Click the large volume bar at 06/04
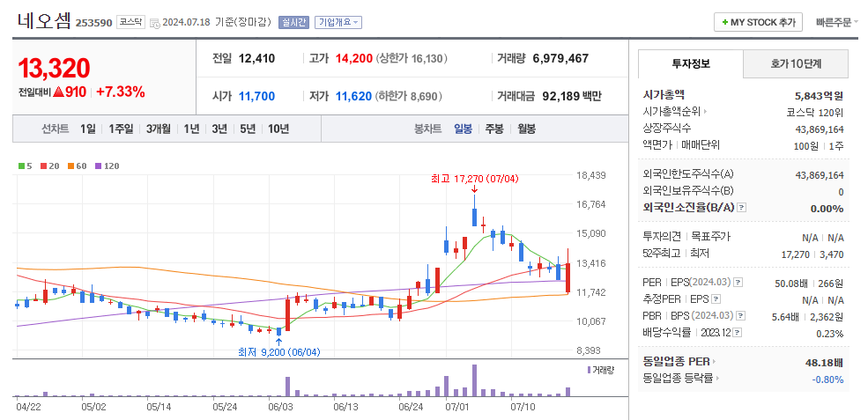The height and width of the screenshot is (420, 868). (x=287, y=387)
